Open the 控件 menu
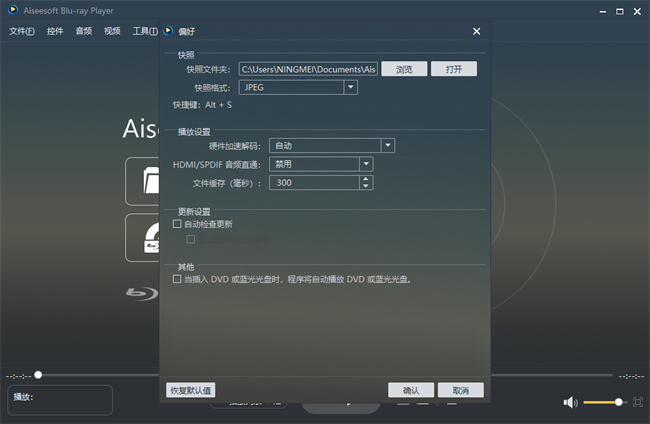650x424 pixels. [x=55, y=31]
